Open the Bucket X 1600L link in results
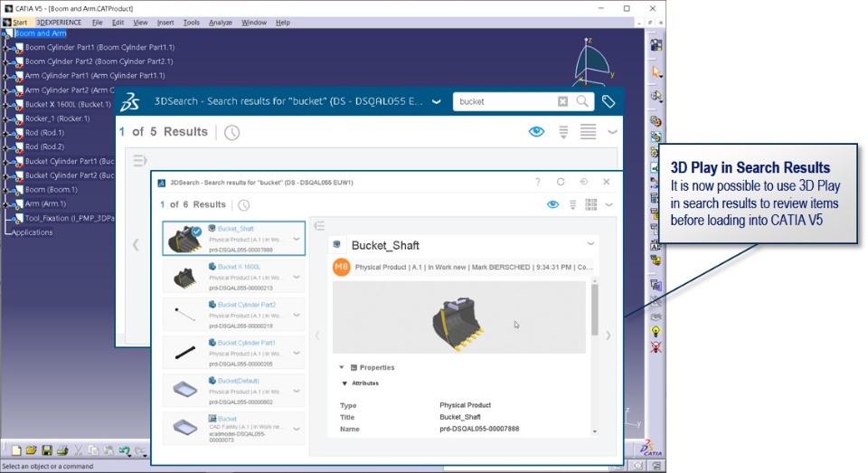The height and width of the screenshot is (473, 868). click(239, 267)
